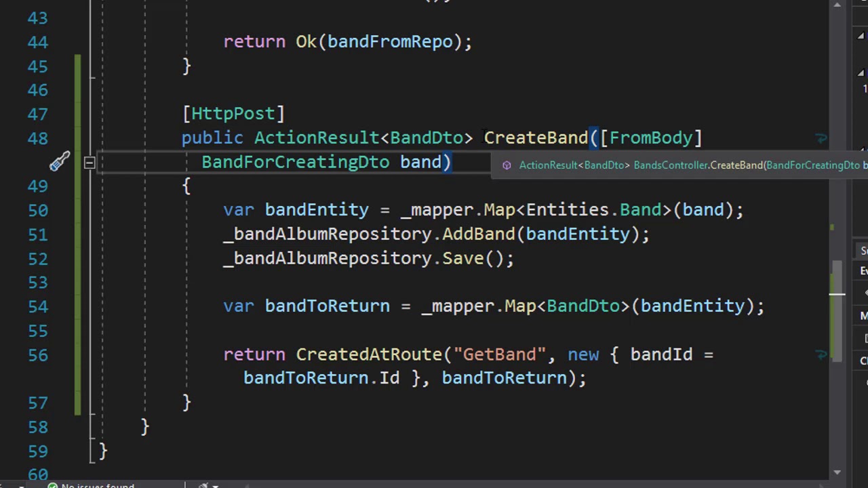Click line number 54

coord(38,306)
